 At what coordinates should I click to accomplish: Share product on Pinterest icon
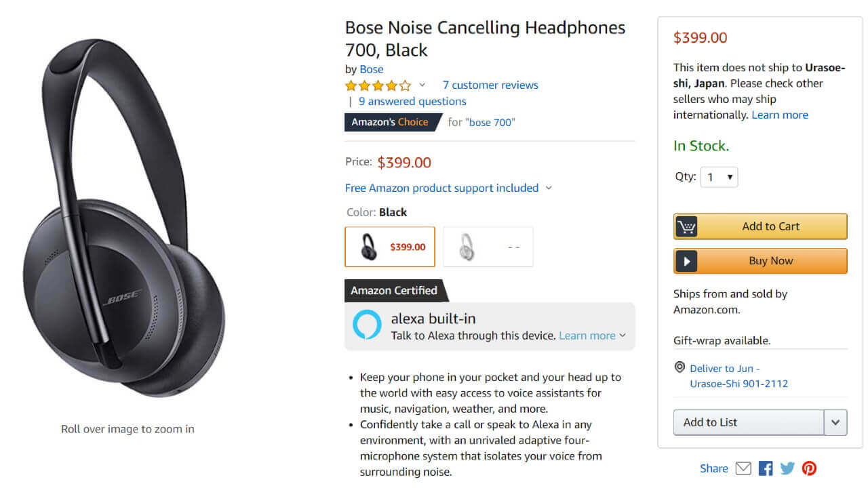click(x=809, y=468)
